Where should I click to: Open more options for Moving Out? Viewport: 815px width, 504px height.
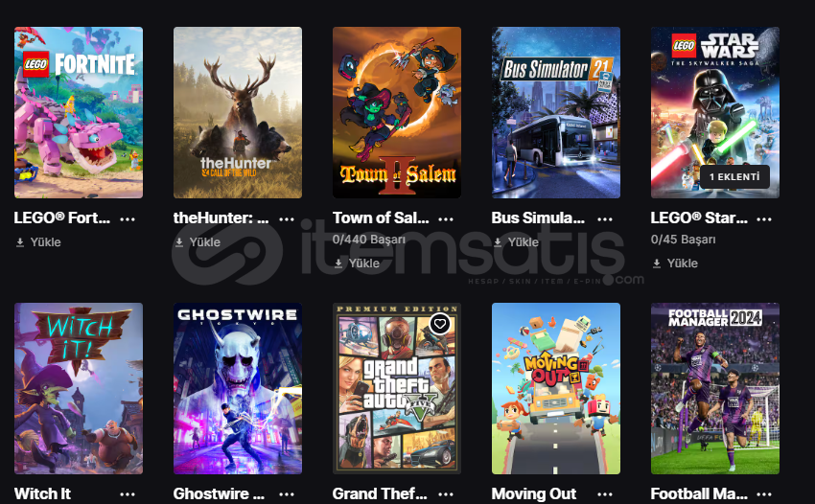pyautogui.click(x=604, y=494)
